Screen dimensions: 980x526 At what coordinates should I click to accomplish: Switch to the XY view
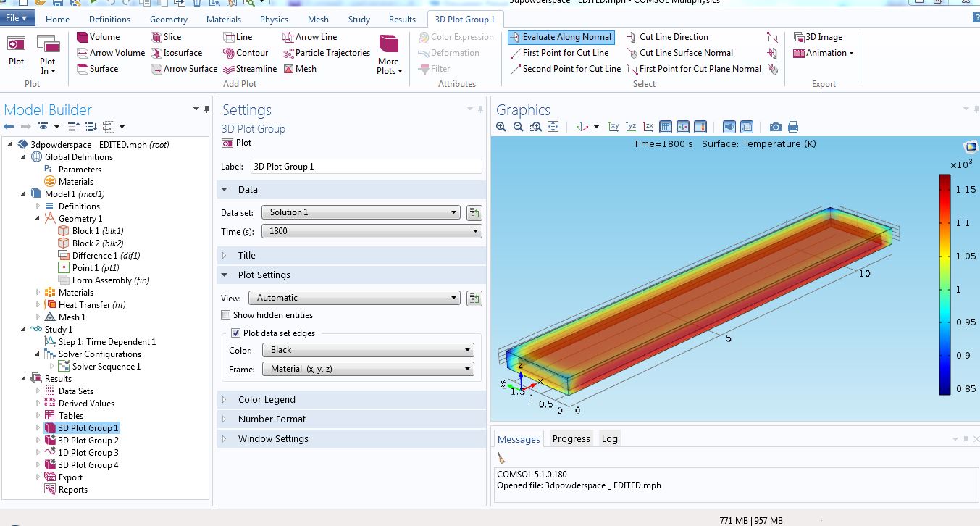[613, 127]
